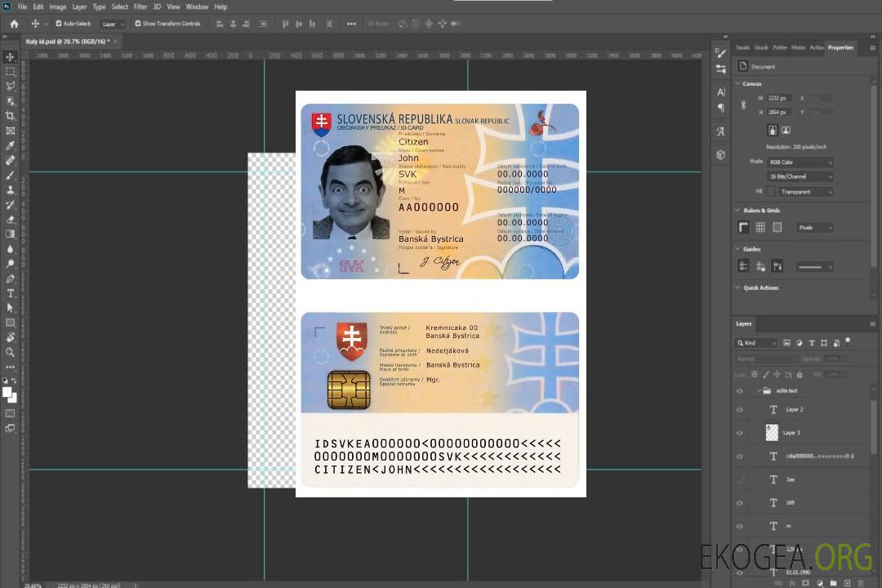882x588 pixels.
Task: Click the canvas height field
Action: pyautogui.click(x=779, y=113)
